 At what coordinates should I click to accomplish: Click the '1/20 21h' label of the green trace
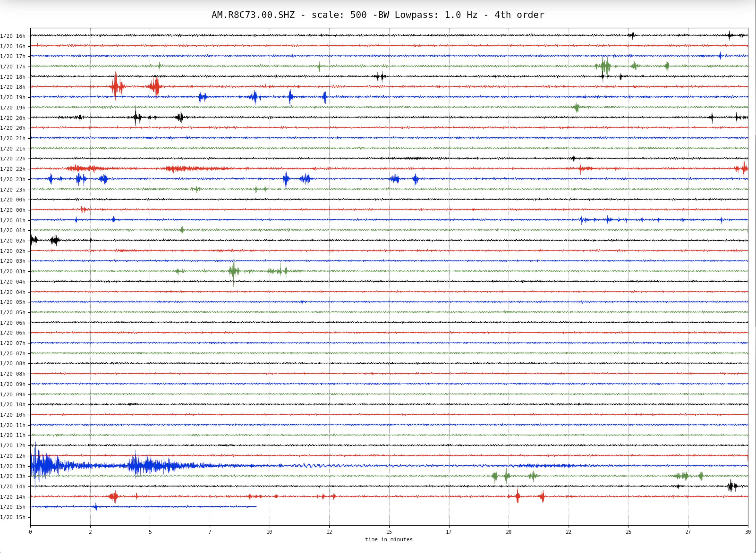point(13,149)
